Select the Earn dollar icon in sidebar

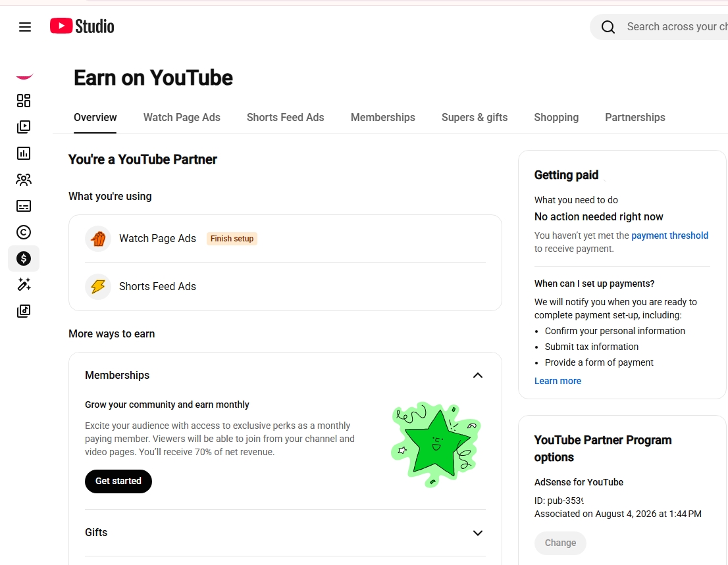pos(24,258)
